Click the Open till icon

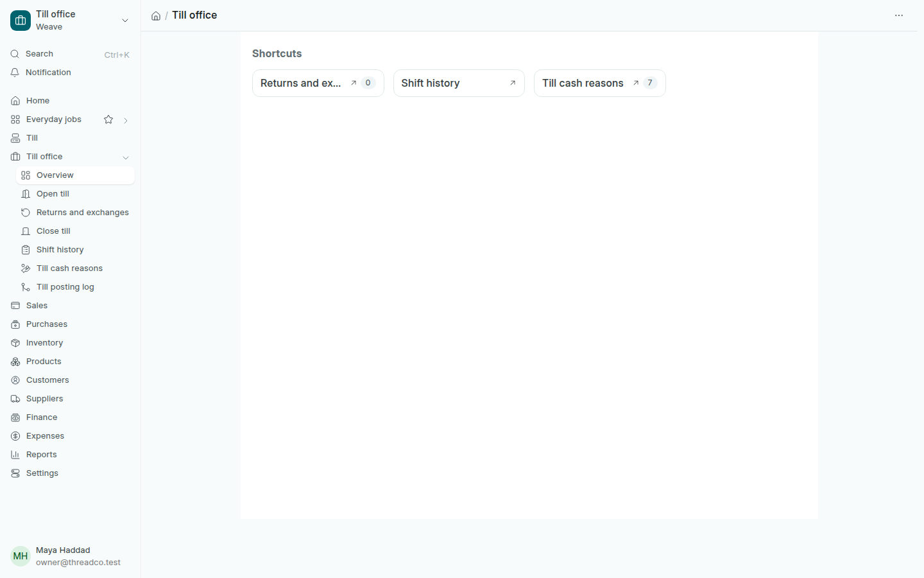26,194
